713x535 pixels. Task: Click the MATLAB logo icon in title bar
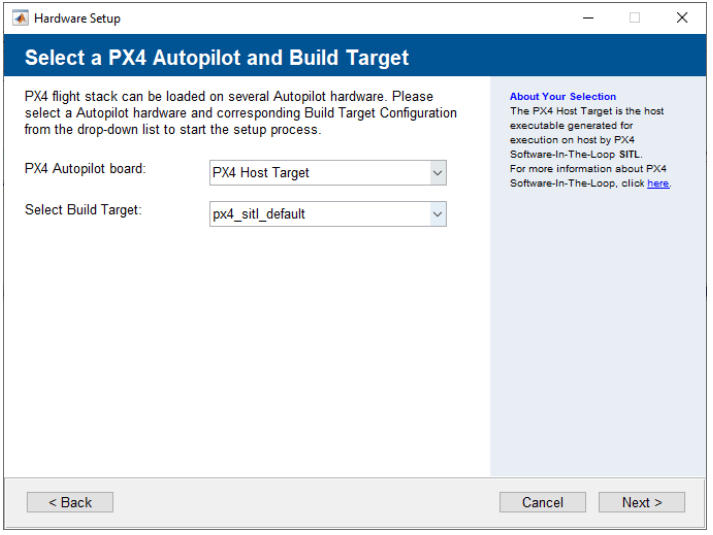point(20,18)
